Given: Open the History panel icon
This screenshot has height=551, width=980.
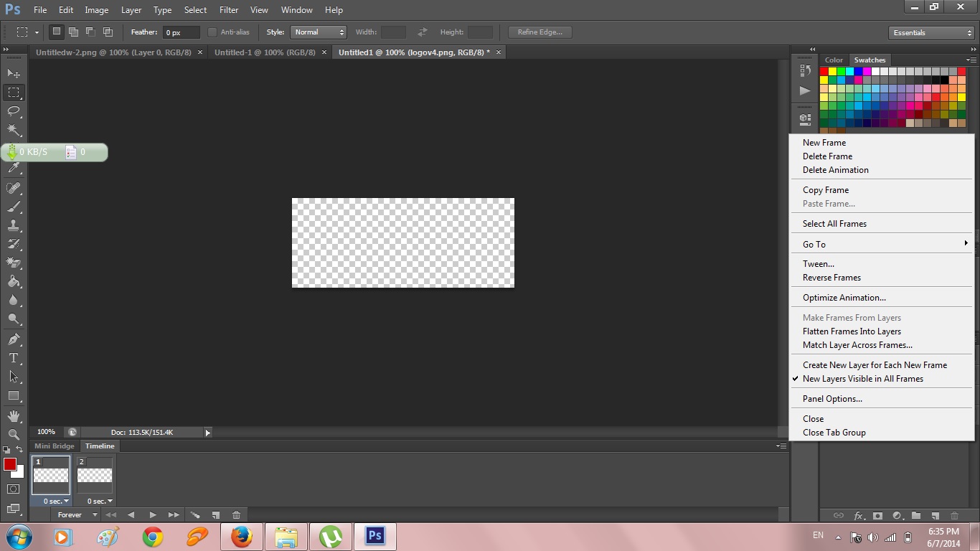Looking at the screenshot, I should [x=805, y=71].
